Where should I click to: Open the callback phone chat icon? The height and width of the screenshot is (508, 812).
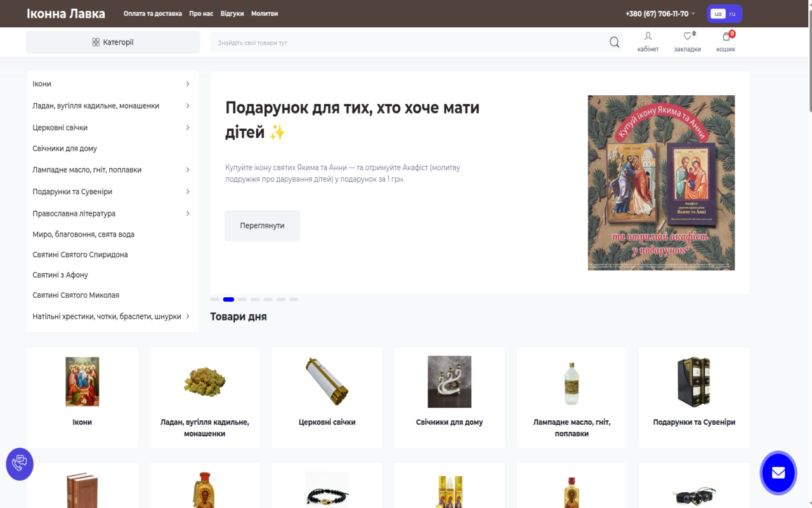20,464
